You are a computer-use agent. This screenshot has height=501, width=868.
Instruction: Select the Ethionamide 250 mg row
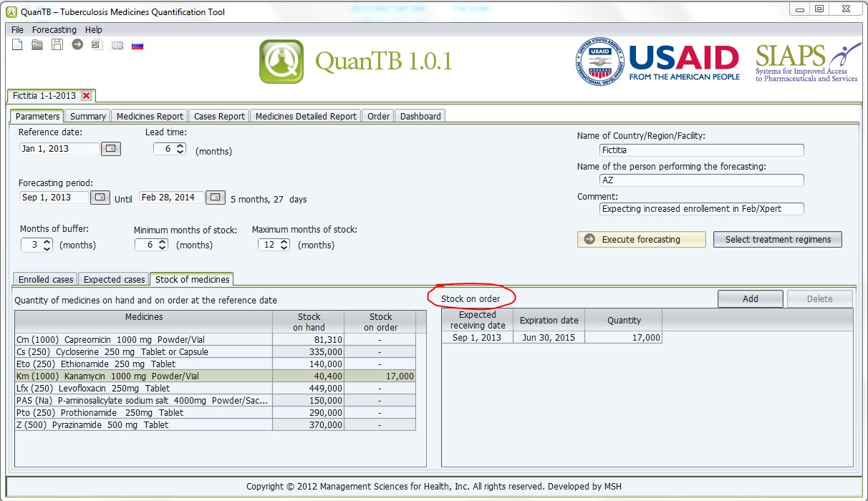[215, 364]
